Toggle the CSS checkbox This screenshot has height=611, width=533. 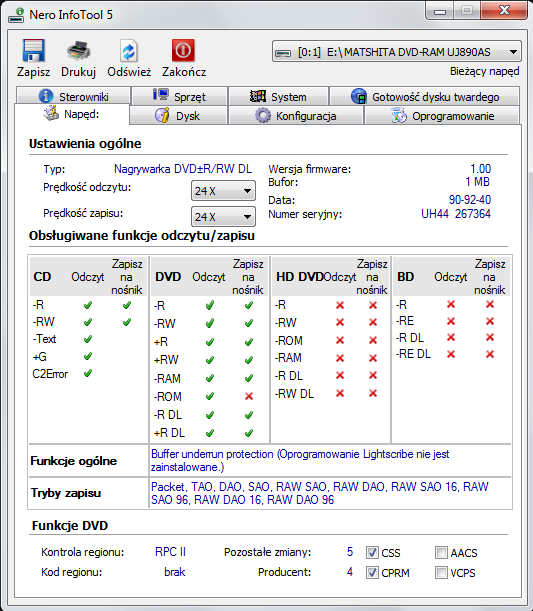(x=372, y=552)
